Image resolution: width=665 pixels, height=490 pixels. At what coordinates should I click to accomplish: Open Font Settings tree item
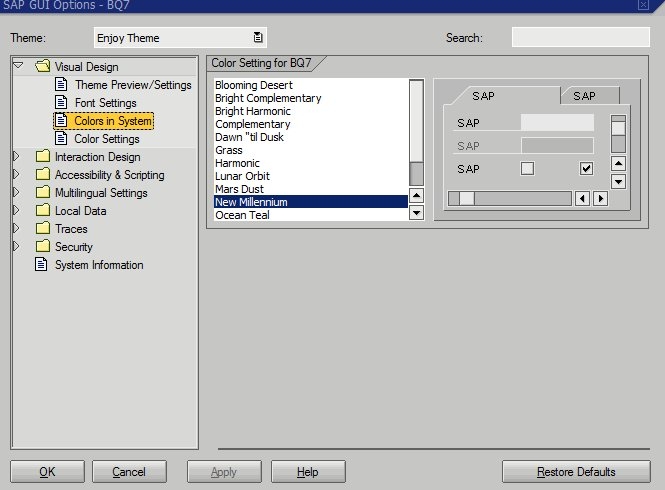(x=106, y=103)
